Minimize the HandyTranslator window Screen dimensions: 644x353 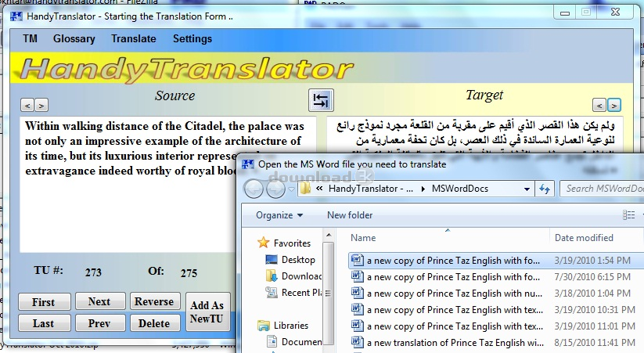pyautogui.click(x=565, y=13)
